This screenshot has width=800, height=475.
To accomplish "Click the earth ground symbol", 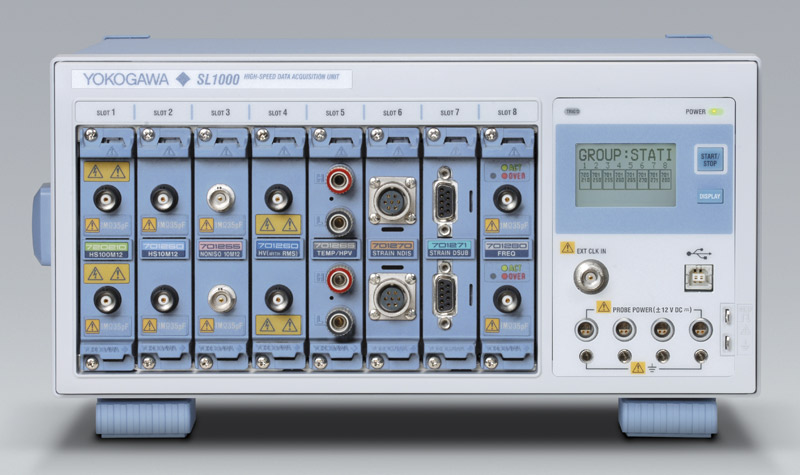I will point(652,368).
